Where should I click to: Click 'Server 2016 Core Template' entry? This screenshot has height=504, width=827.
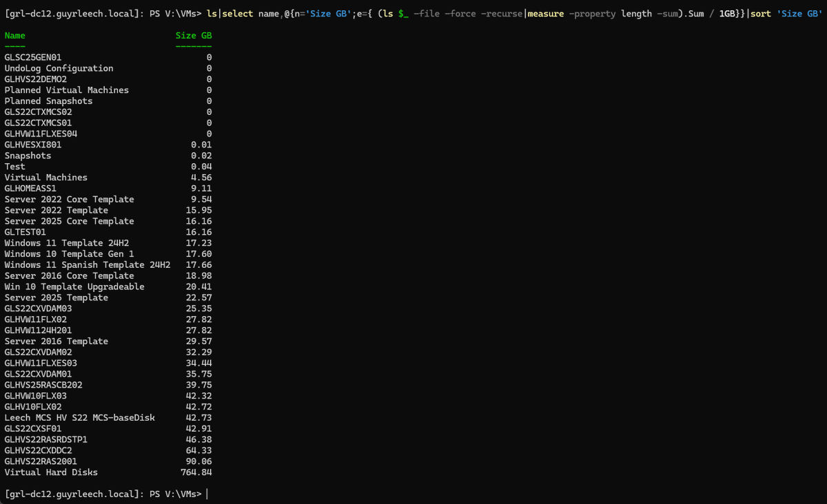coord(69,276)
